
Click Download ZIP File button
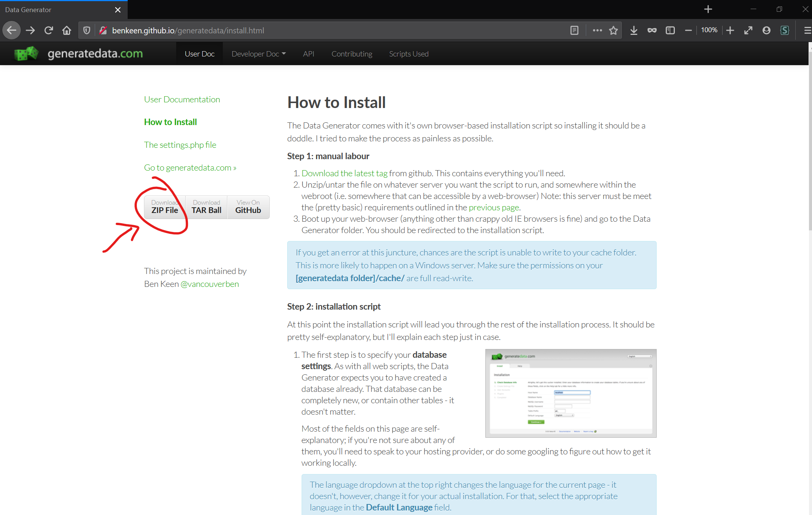coord(165,207)
